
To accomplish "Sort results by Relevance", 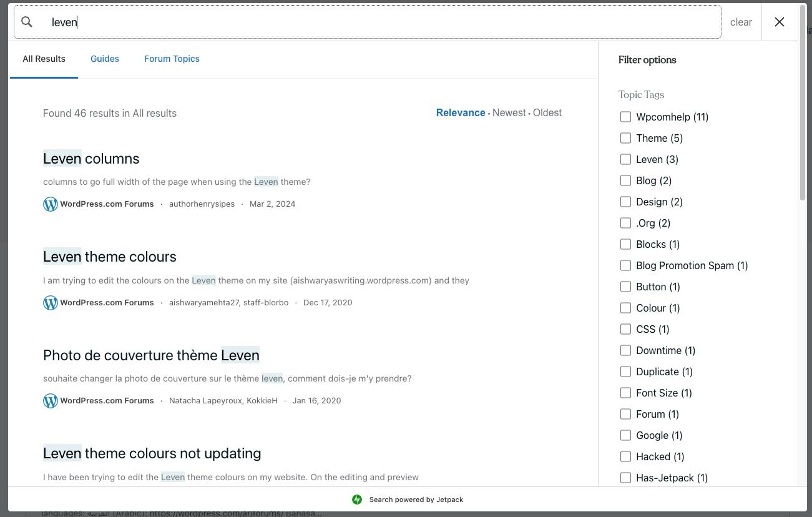I will pyautogui.click(x=461, y=112).
